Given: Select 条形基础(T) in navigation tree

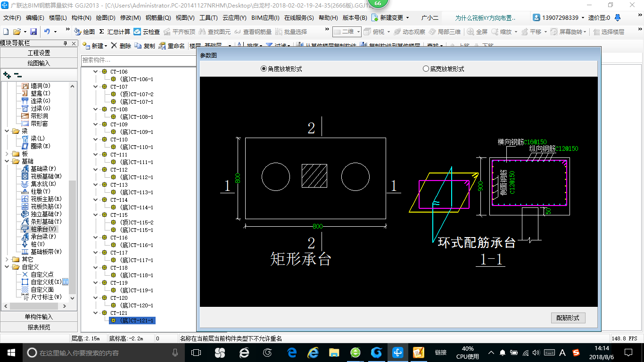Looking at the screenshot, I should [x=41, y=222].
